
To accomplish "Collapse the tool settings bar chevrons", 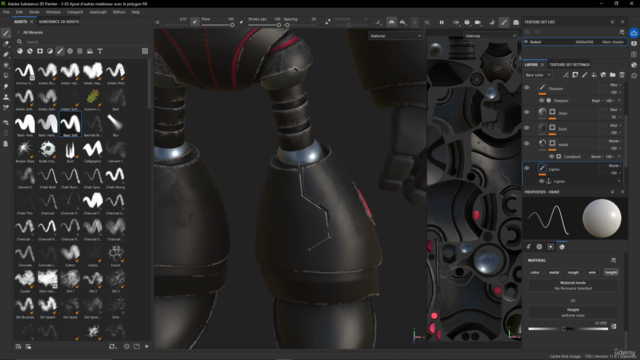I will (158, 22).
